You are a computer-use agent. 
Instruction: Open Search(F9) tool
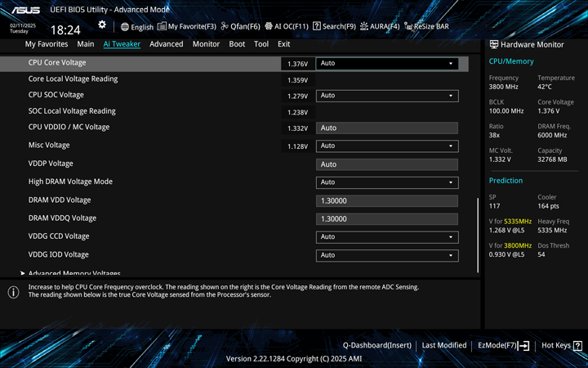pos(317,26)
